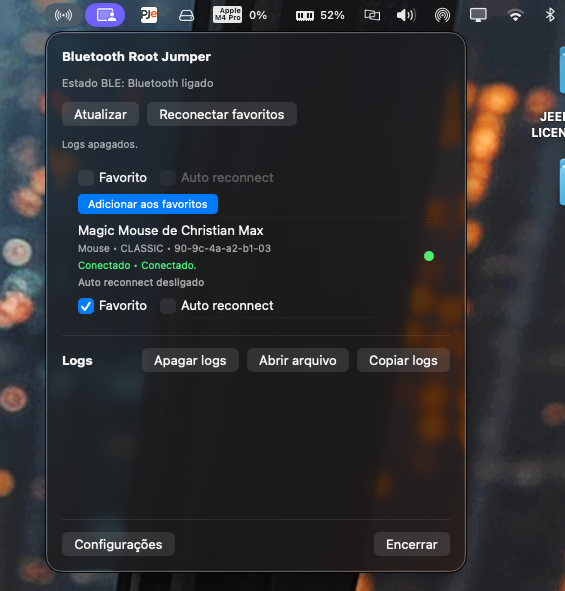Select the Magic Mouse de Christian Max entry
This screenshot has height=591, width=565.
point(170,230)
